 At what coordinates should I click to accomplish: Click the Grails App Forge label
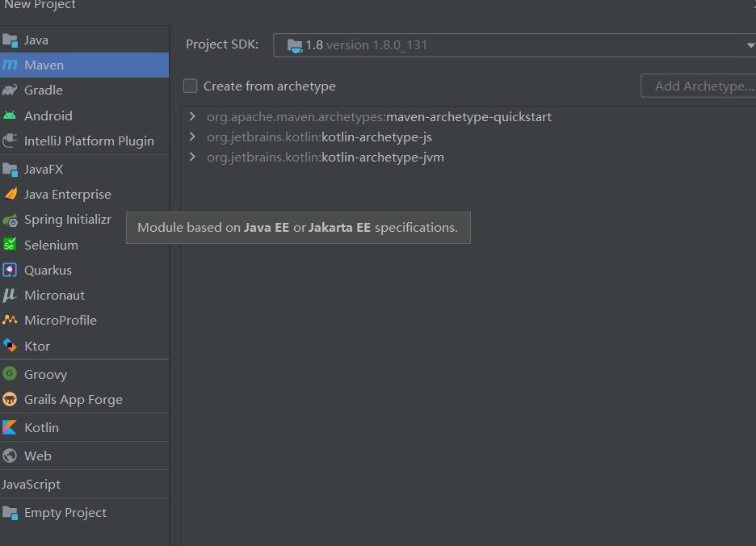tap(73, 400)
